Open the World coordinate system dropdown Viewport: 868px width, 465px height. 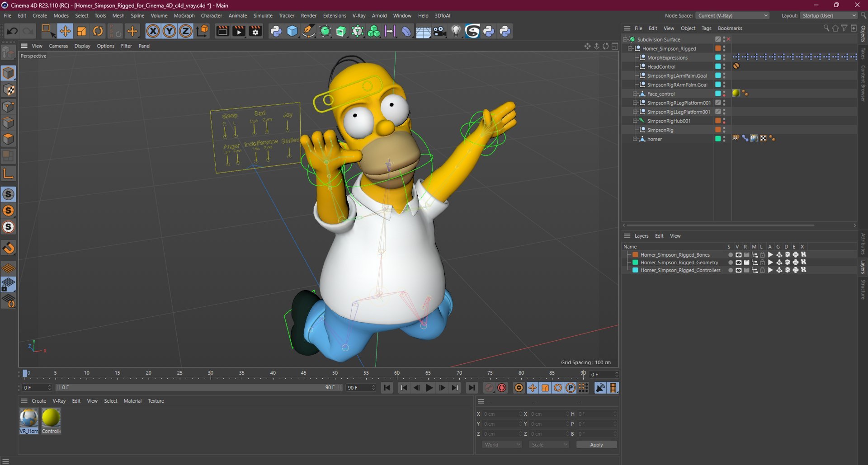pyautogui.click(x=502, y=445)
